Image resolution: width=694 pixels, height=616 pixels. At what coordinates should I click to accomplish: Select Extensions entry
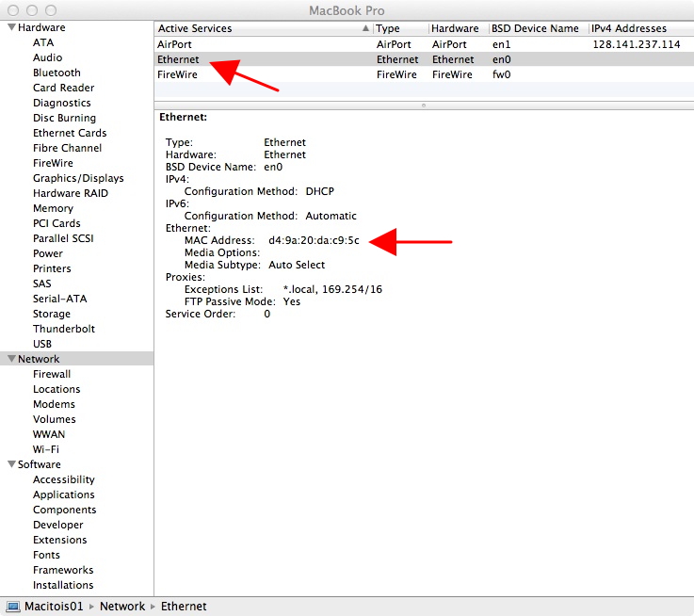[x=59, y=540]
